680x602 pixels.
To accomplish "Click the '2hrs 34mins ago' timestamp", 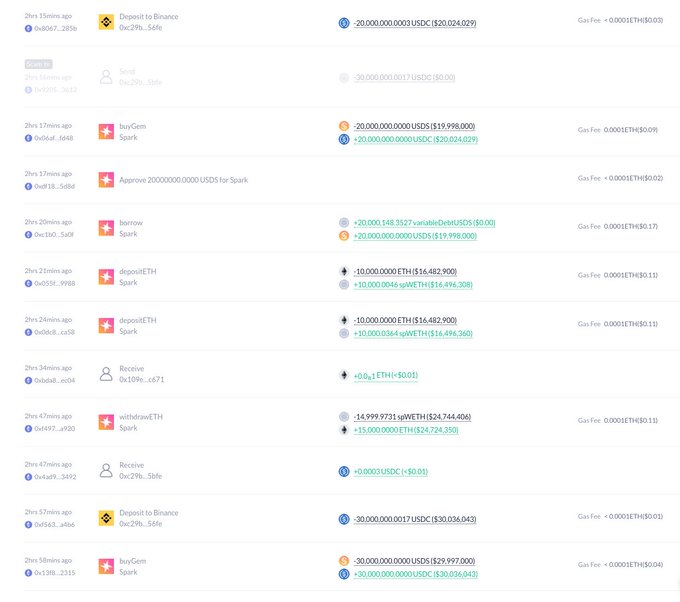I will (x=48, y=368).
